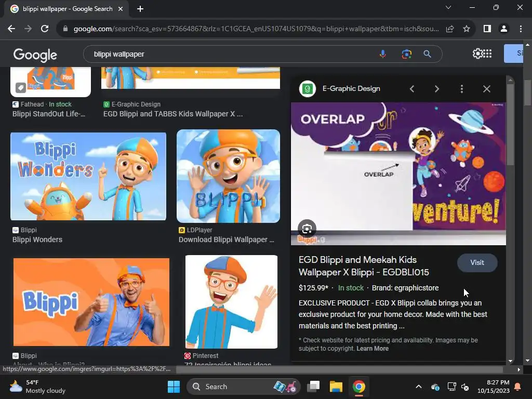Select the blippi wallpaper Google Search tab
The image size is (532, 399).
point(66,9)
